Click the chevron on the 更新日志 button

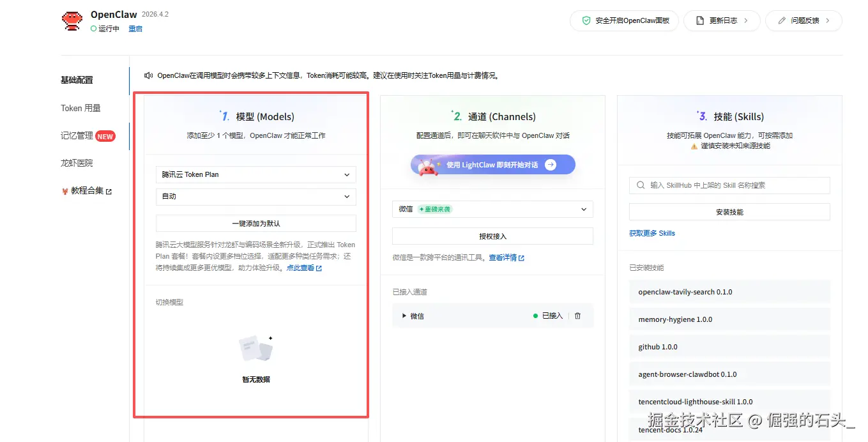click(x=745, y=20)
